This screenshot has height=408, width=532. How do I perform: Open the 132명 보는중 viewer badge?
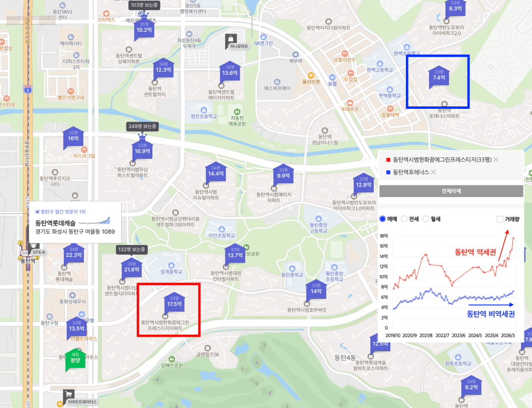[132, 250]
